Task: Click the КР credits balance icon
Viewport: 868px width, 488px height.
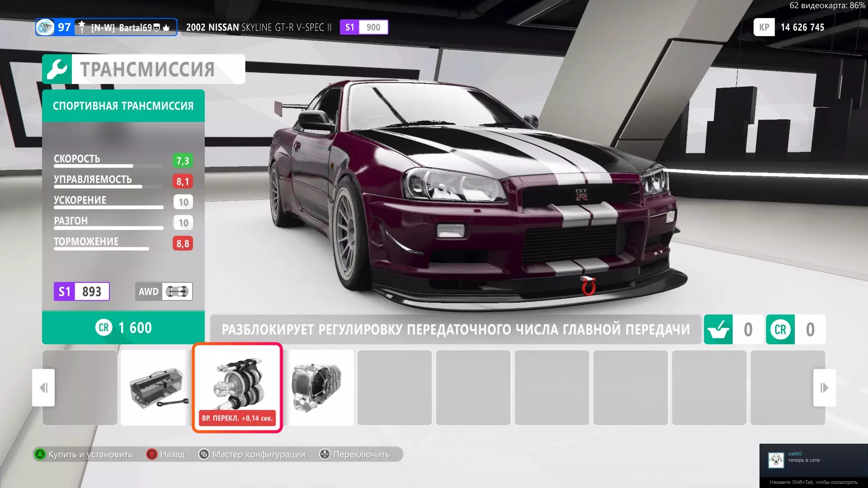Action: [764, 27]
